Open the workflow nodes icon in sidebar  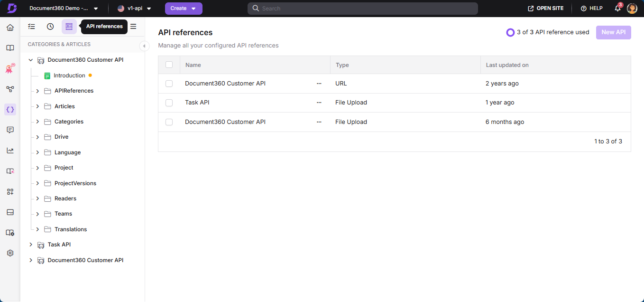(x=10, y=89)
